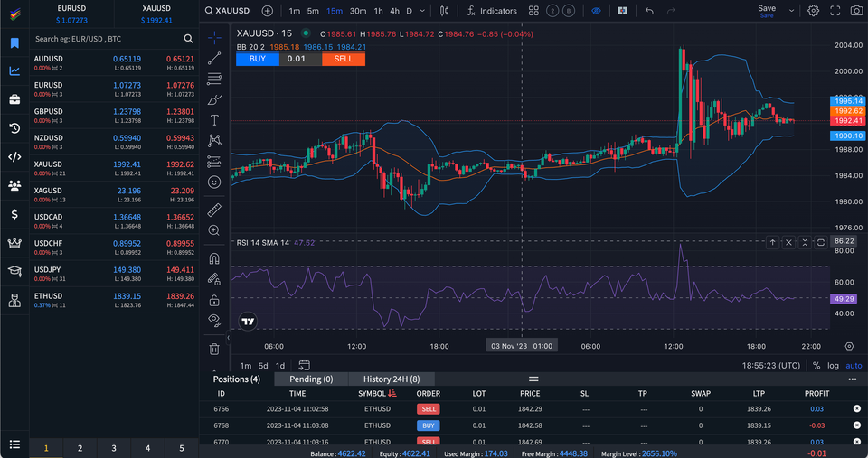
Task: Toggle the percent scale option
Action: [816, 366]
